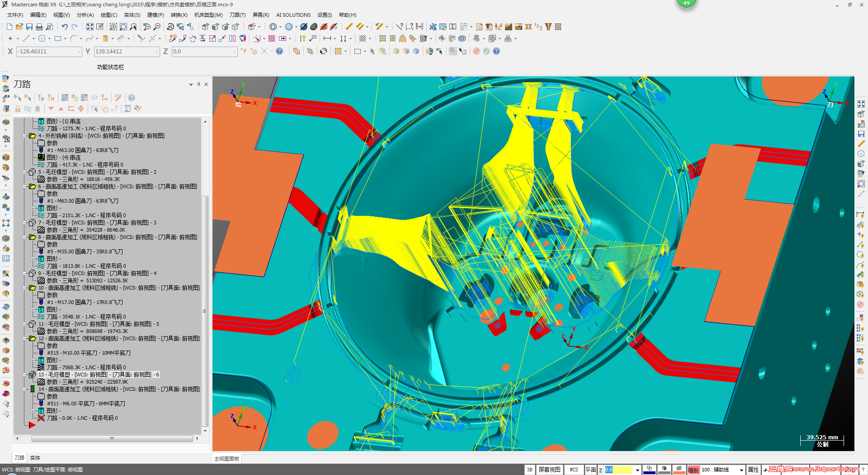Expand 图形 geometry node under operation 6
868x475 pixels.
tap(33, 208)
